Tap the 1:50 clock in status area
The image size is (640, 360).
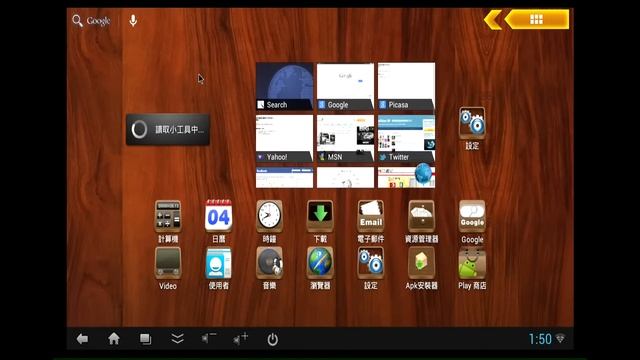pyautogui.click(x=540, y=339)
